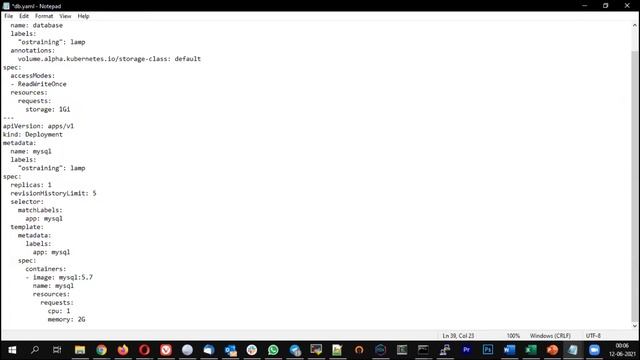Image resolution: width=640 pixels, height=360 pixels.
Task: Open WhatsApp from the taskbar
Action: click(273, 350)
